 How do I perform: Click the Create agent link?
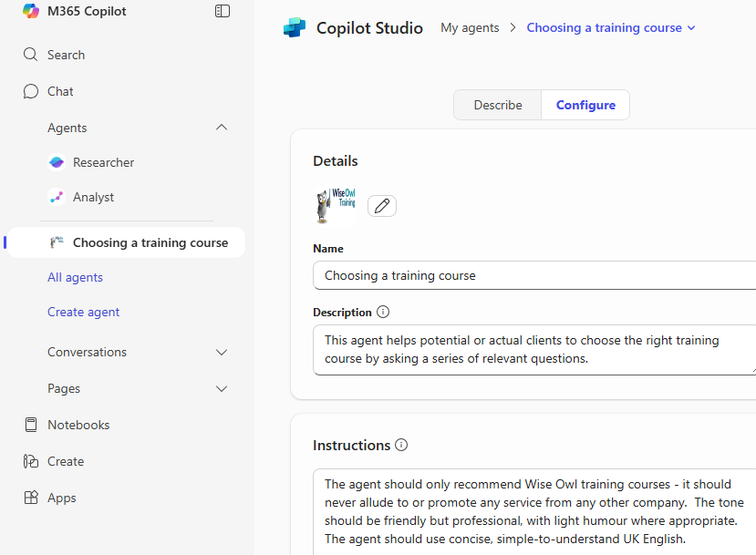tap(83, 313)
